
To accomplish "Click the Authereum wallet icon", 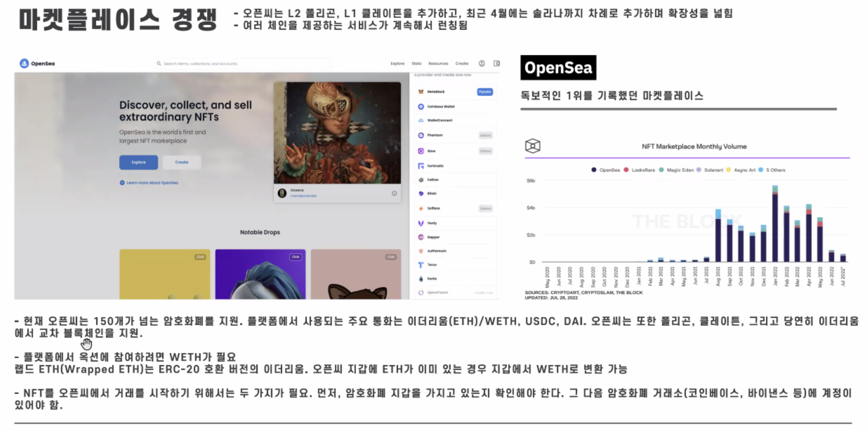I will tap(421, 251).
